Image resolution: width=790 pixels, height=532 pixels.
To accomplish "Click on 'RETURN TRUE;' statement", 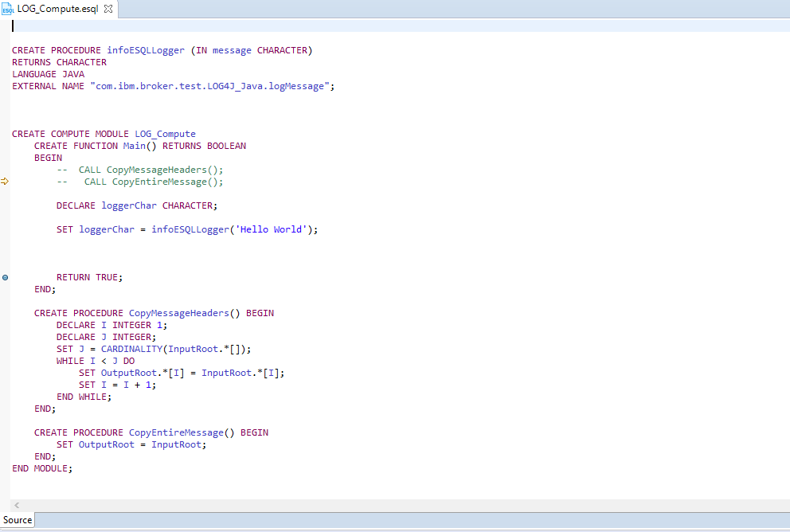I will click(90, 278).
